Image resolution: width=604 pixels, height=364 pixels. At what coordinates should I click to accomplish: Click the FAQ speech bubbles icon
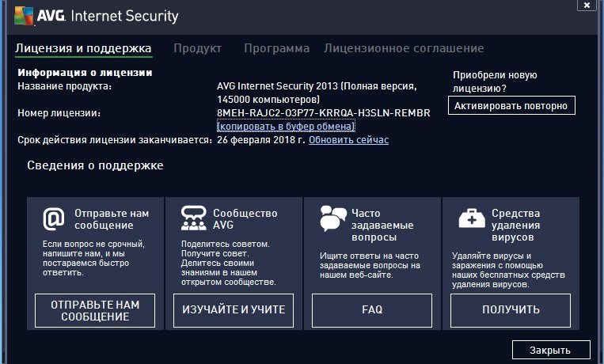[333, 218]
